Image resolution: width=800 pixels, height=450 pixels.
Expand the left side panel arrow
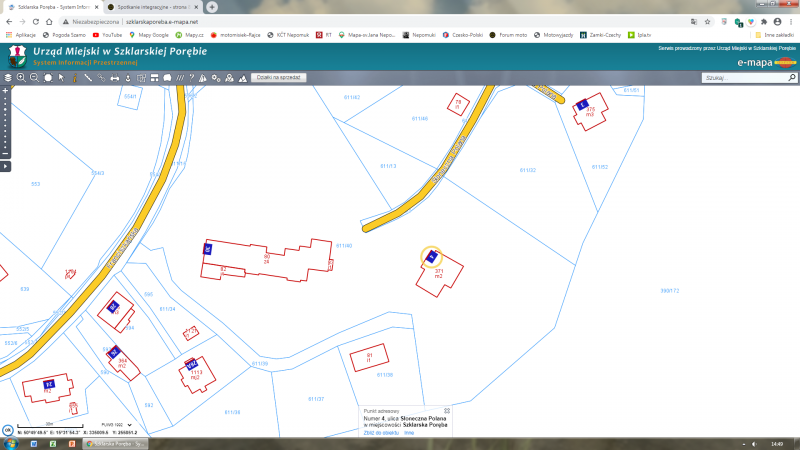6,165
